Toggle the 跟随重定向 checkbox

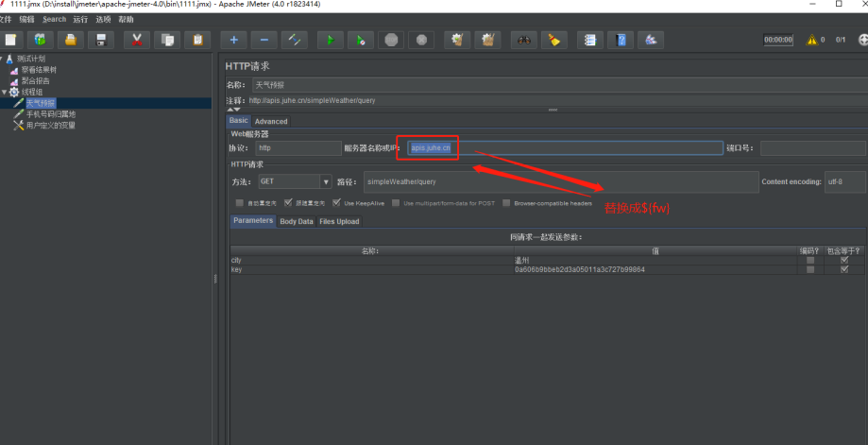(x=288, y=203)
